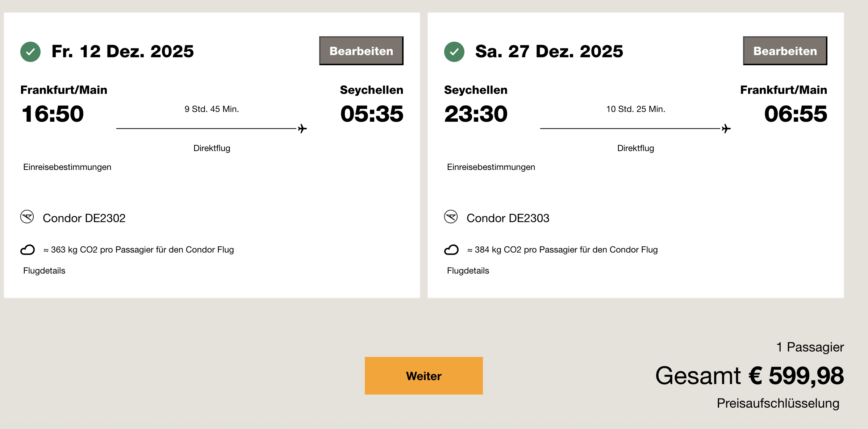This screenshot has width=868, height=429.
Task: Expand Flugdetails for Condor DE2302
Action: (44, 271)
